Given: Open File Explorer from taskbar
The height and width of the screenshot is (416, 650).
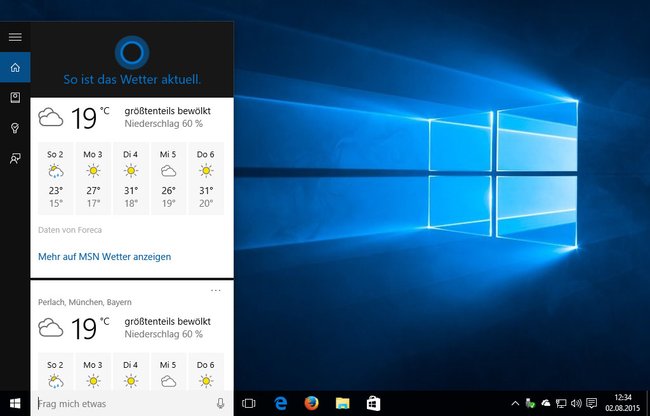Looking at the screenshot, I should 342,403.
